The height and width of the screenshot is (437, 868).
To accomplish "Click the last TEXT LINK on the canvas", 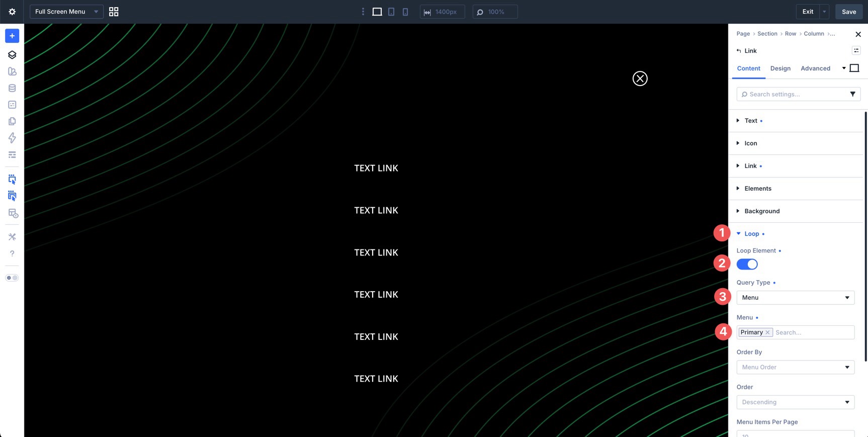I will coord(376,379).
